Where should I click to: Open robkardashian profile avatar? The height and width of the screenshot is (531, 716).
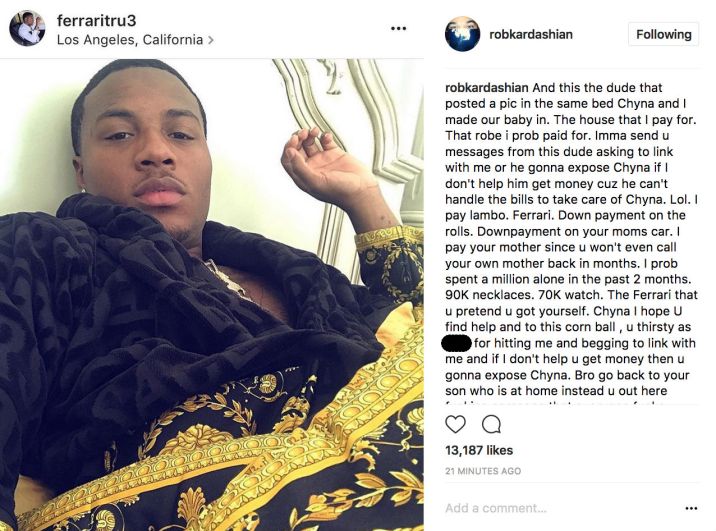click(x=462, y=34)
